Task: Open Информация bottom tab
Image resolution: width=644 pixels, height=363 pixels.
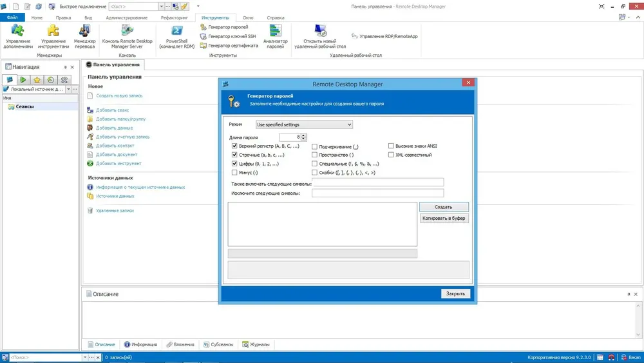Action: [140, 344]
